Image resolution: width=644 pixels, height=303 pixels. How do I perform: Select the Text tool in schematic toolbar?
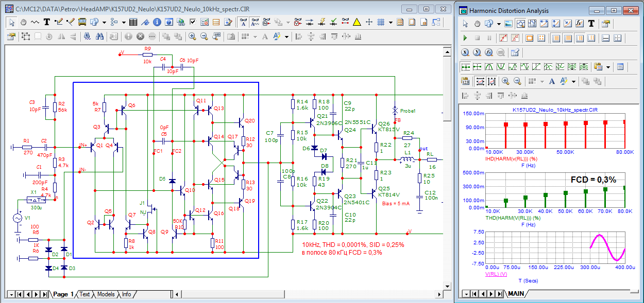point(47,22)
